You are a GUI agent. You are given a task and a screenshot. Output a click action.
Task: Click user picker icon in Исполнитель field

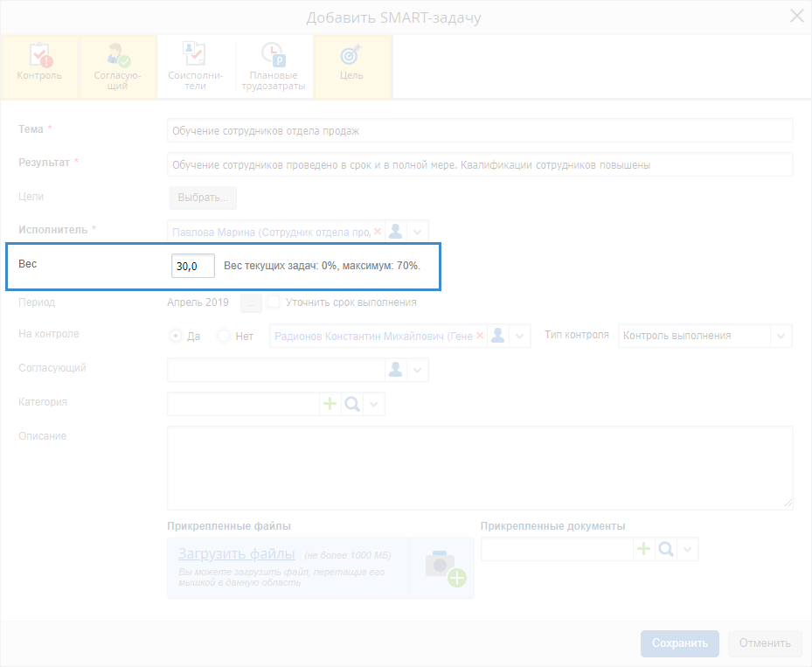tap(396, 232)
